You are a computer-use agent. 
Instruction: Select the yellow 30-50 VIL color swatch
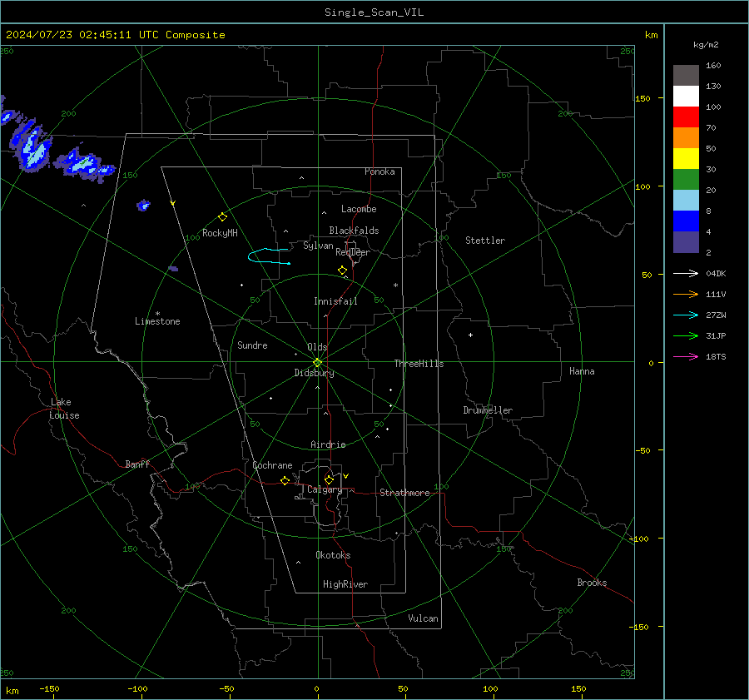pyautogui.click(x=686, y=159)
